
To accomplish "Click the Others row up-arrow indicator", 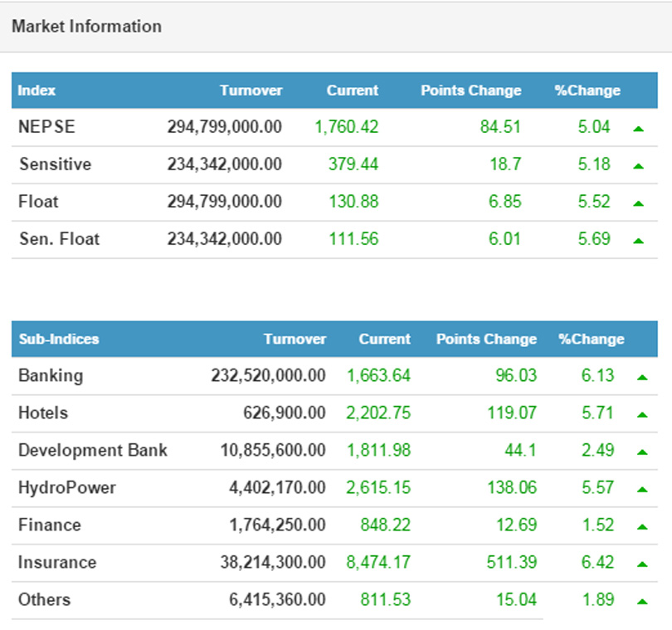I will tap(642, 602).
